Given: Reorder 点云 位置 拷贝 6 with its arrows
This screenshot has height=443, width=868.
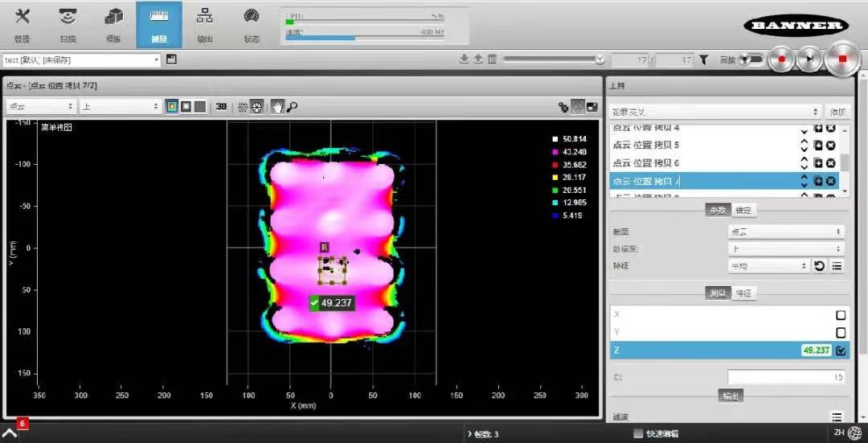Looking at the screenshot, I should 805,162.
